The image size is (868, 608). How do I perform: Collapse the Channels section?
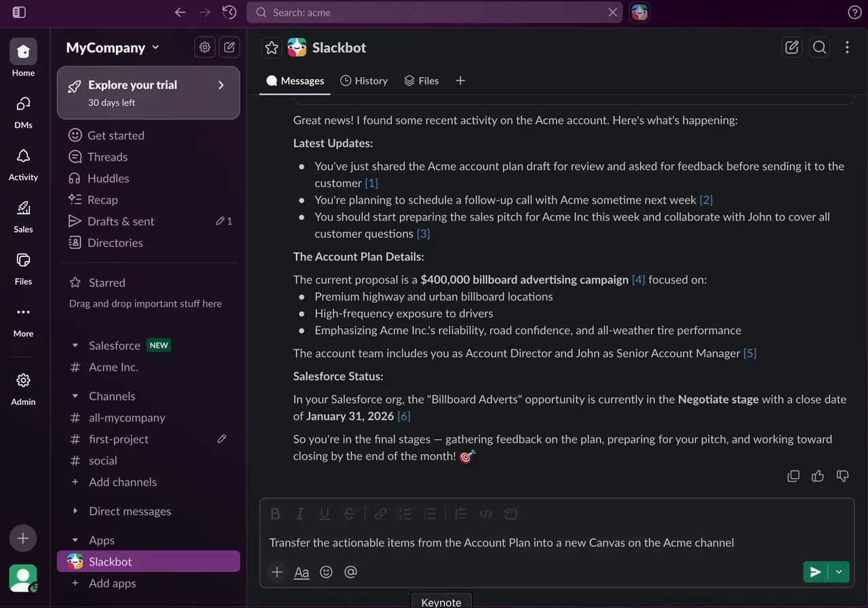[x=75, y=397]
